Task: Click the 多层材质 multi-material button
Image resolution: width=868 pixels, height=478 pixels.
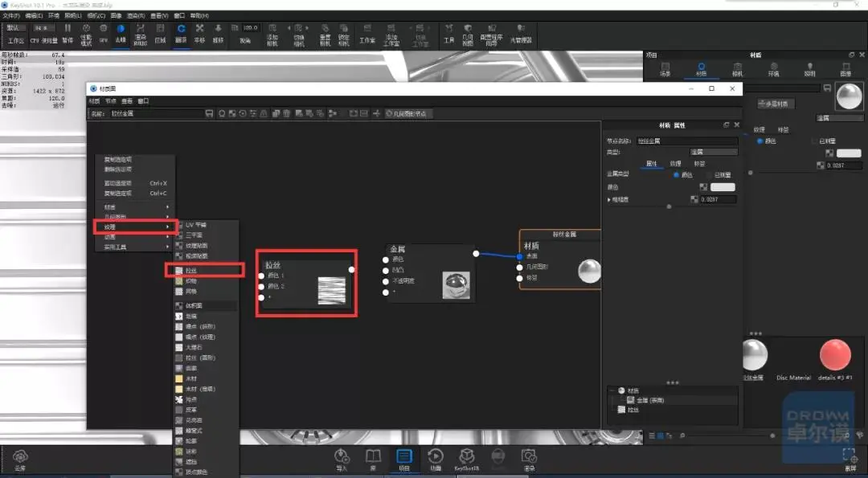Action: pos(776,104)
